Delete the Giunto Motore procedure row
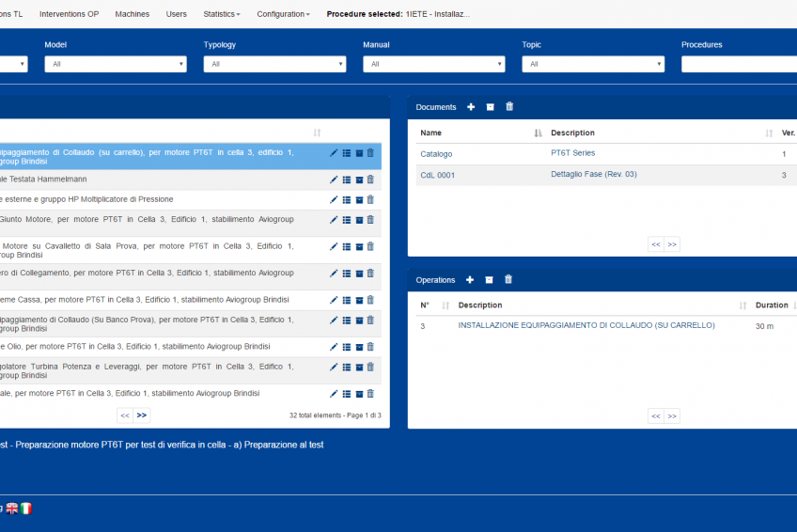Viewport: 797px width, 532px height. click(370, 220)
